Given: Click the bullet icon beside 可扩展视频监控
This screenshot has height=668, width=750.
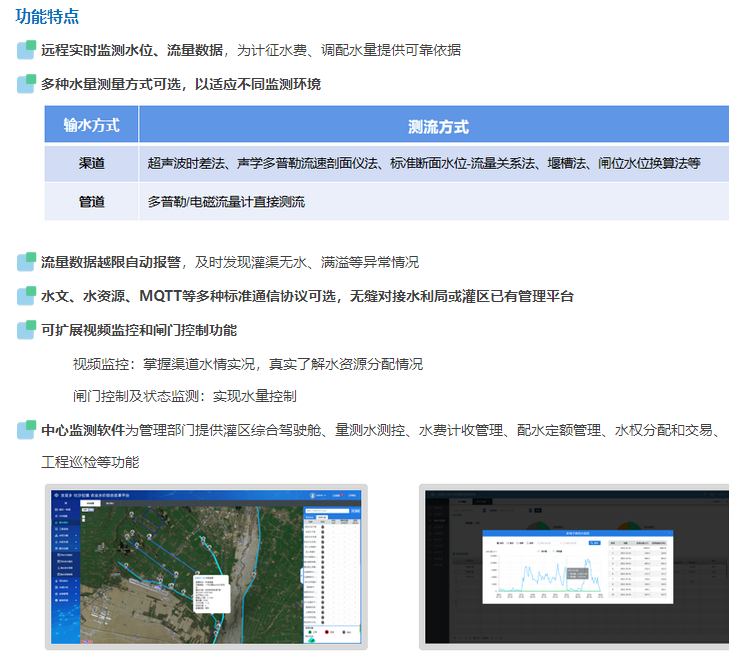Looking at the screenshot, I should pos(27,329).
